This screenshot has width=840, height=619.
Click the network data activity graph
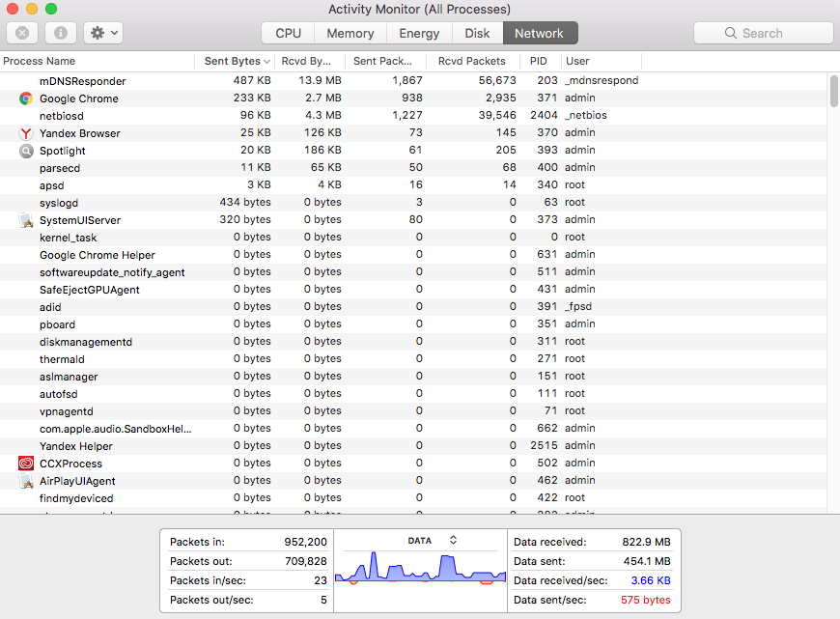pyautogui.click(x=421, y=567)
